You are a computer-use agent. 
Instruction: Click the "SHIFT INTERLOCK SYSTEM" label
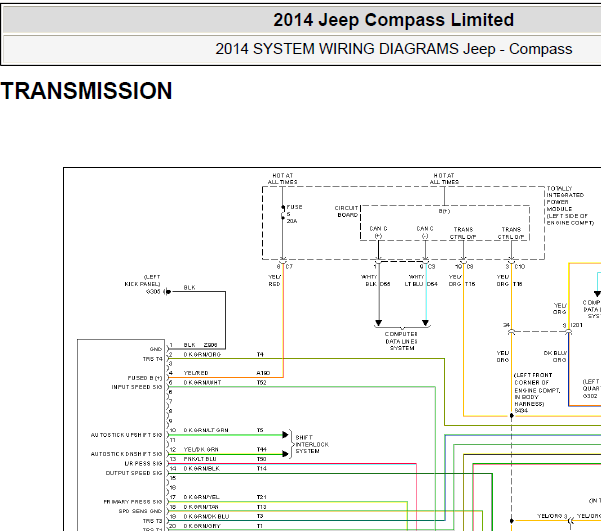[312, 444]
